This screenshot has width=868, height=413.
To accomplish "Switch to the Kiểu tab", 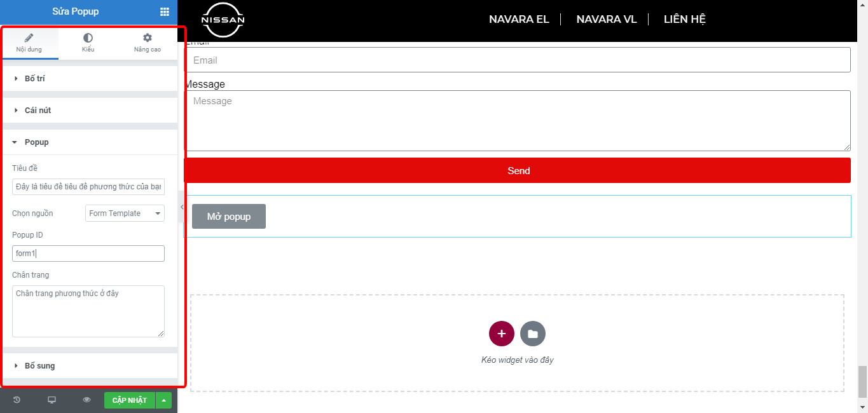I will pyautogui.click(x=88, y=43).
